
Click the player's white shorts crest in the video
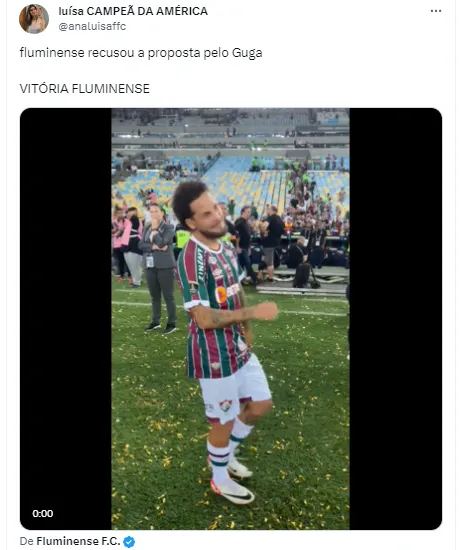[x=225, y=406]
